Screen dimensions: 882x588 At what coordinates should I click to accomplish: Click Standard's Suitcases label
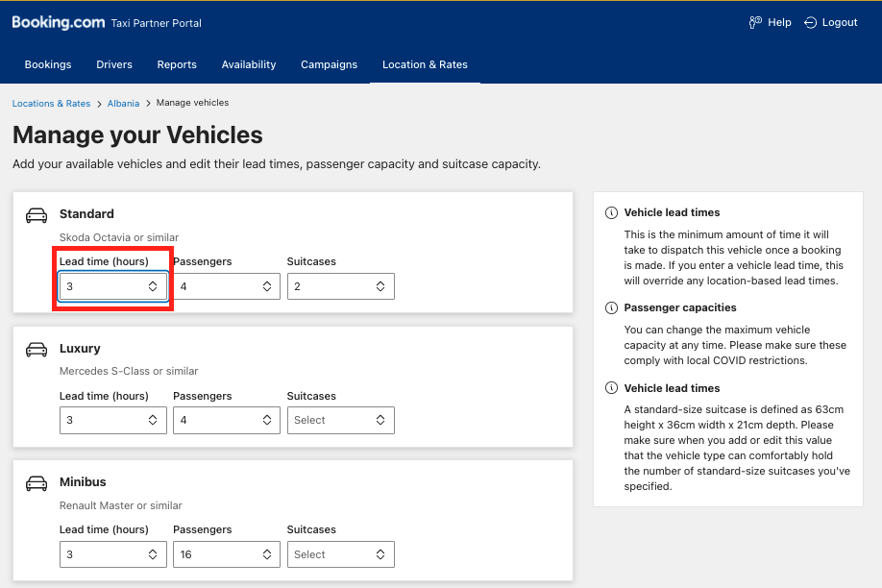(x=311, y=261)
